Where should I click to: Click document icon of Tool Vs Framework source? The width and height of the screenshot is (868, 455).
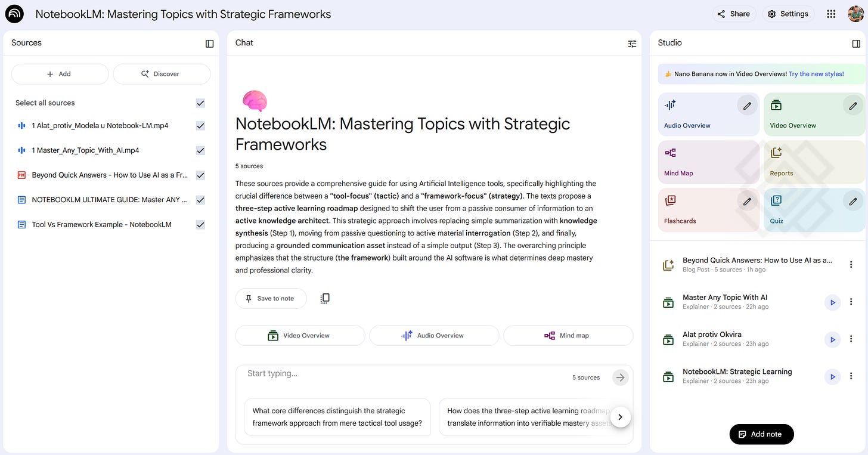coord(21,225)
